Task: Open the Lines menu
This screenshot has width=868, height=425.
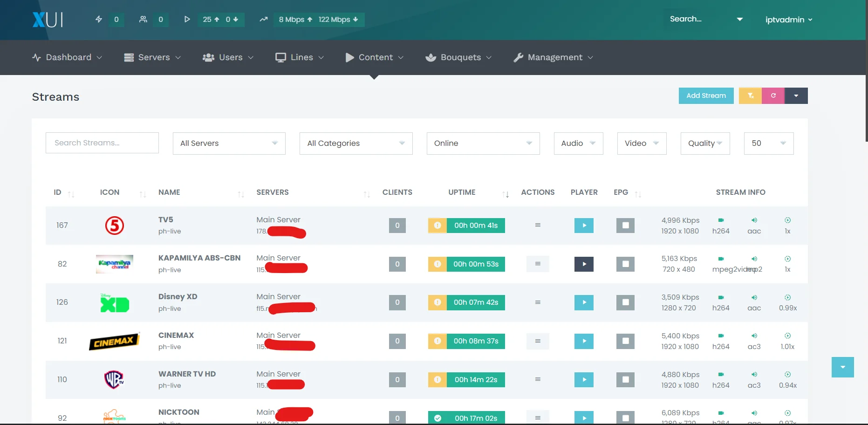Action: pyautogui.click(x=300, y=57)
